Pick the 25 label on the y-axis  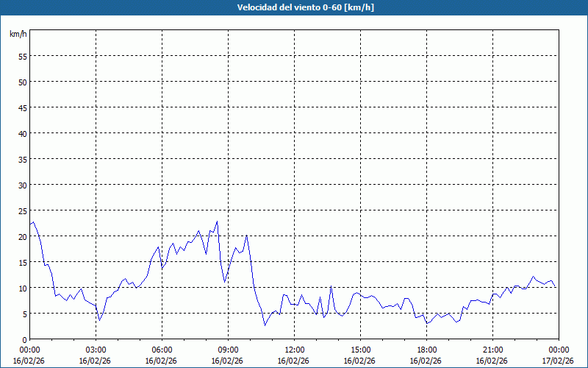coord(22,210)
